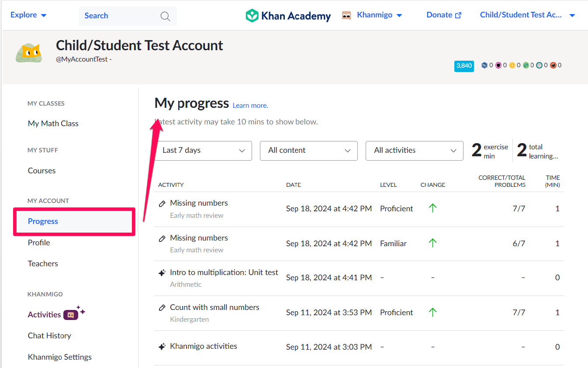Click the first blue hexagon badge icon
588x368 pixels.
(484, 65)
